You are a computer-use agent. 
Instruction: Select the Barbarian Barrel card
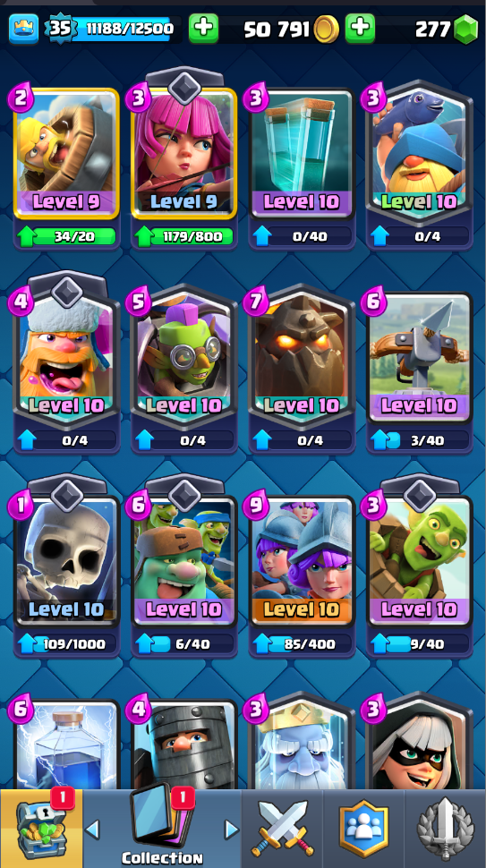coord(66,152)
